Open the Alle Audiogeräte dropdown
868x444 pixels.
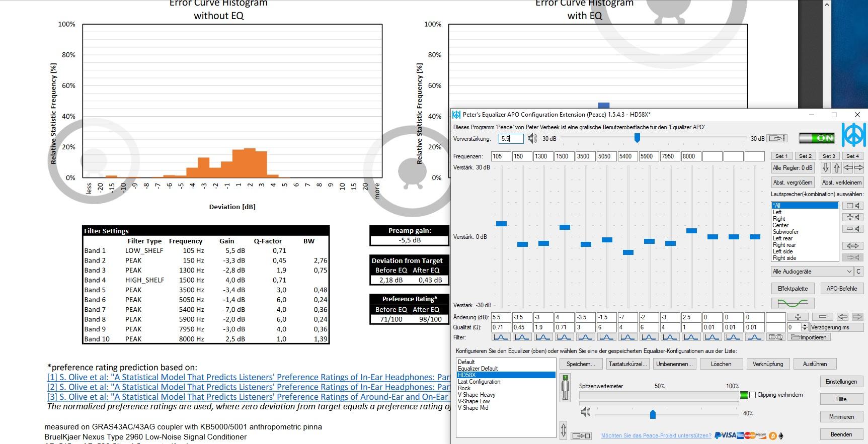(812, 272)
